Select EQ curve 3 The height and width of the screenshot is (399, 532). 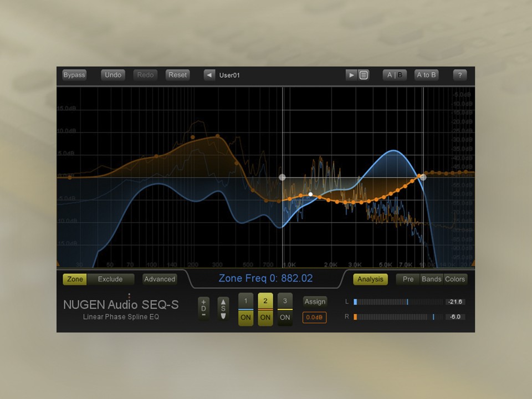pos(285,301)
